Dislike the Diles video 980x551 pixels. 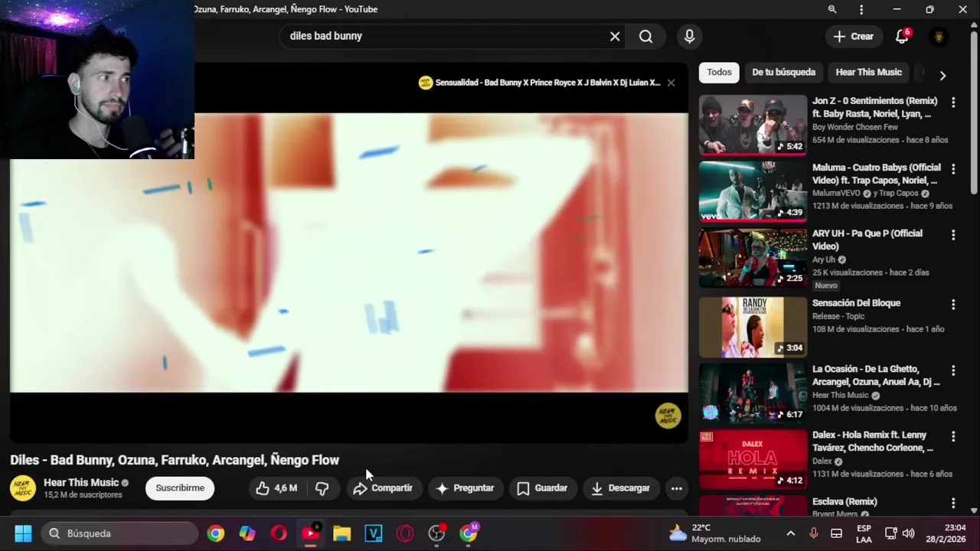tap(322, 488)
